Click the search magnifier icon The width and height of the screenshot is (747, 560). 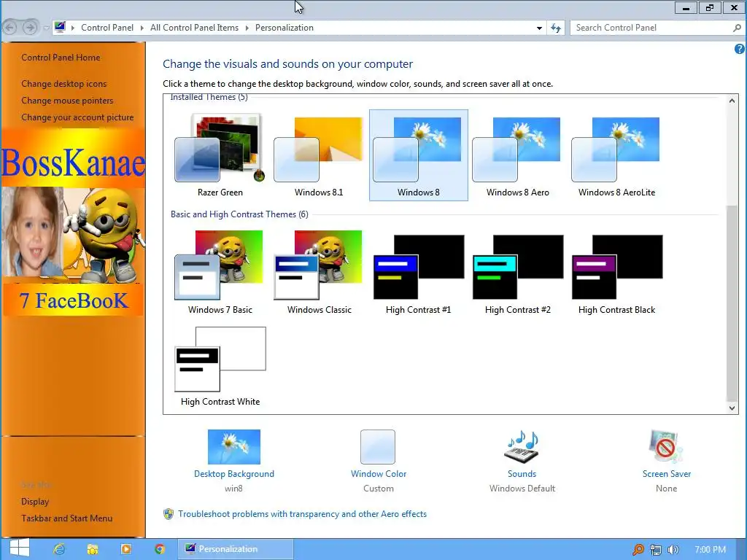737,28
